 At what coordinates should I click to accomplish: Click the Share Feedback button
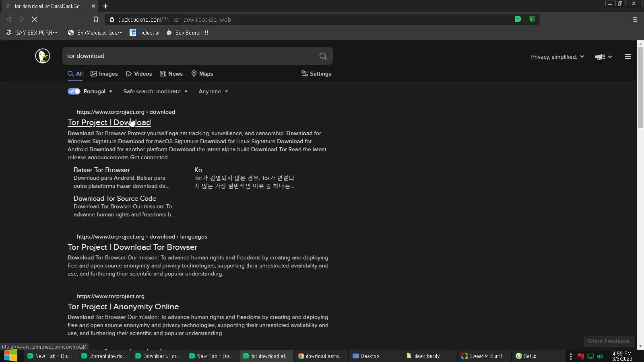click(x=609, y=341)
